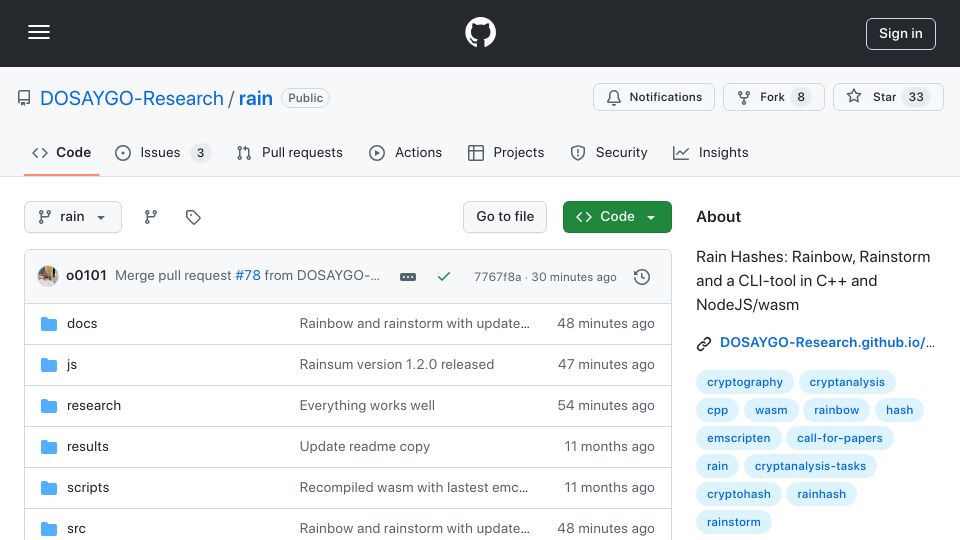Open the Actions tab
The width and height of the screenshot is (960, 540).
(x=405, y=152)
